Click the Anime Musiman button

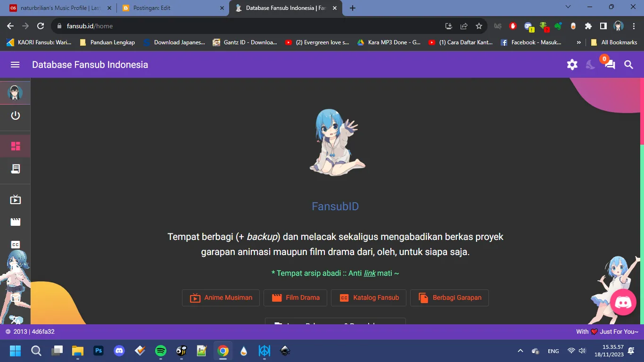click(x=221, y=298)
